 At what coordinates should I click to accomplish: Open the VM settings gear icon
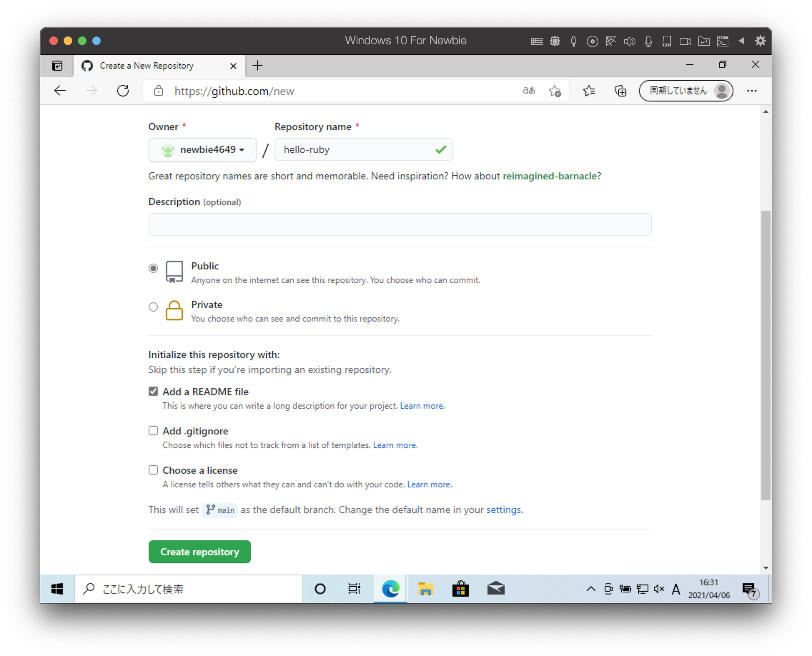coord(760,41)
